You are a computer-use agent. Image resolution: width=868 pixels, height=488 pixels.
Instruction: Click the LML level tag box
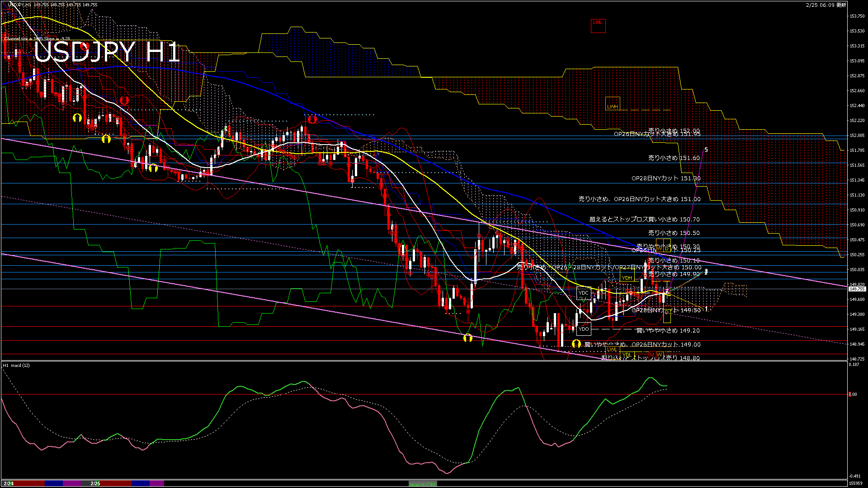(598, 25)
